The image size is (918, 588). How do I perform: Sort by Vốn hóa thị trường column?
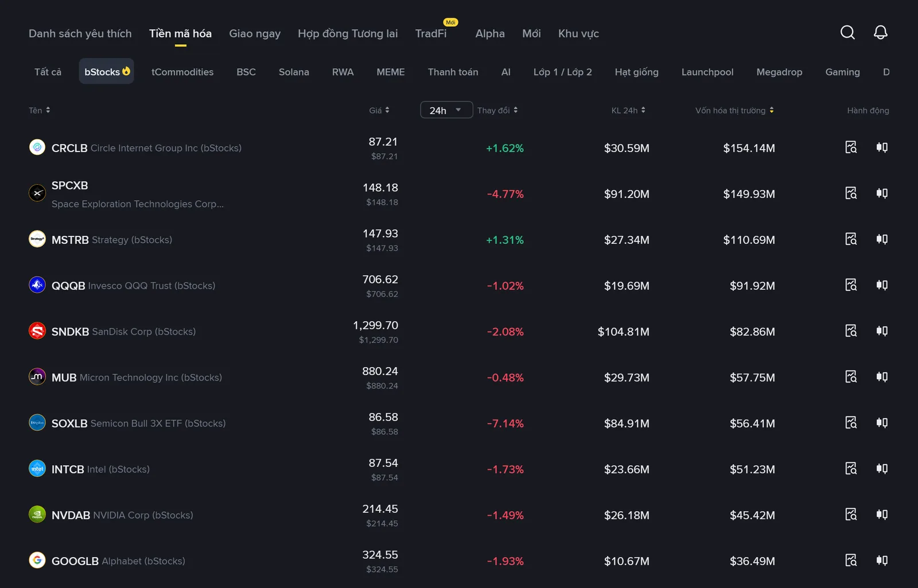click(734, 110)
